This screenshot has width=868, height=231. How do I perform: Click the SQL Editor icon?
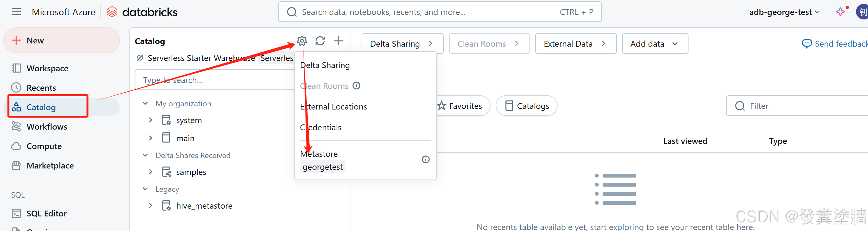tap(16, 214)
